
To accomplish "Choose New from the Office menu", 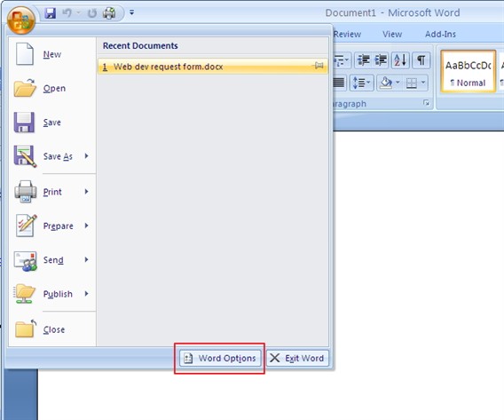I will coord(52,54).
